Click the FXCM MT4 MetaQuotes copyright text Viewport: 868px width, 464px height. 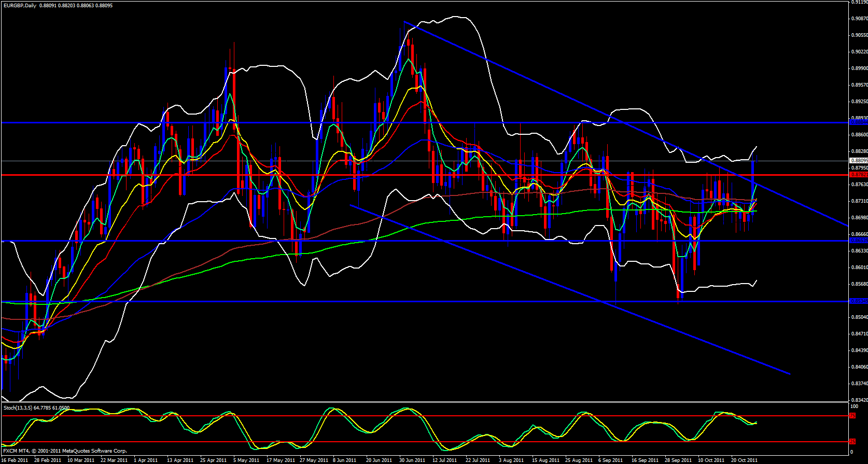65,451
